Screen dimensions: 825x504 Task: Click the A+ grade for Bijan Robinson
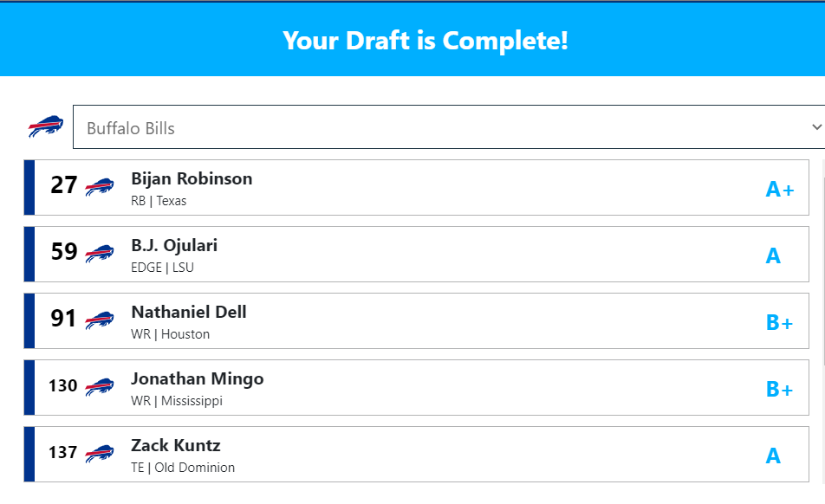click(x=779, y=189)
